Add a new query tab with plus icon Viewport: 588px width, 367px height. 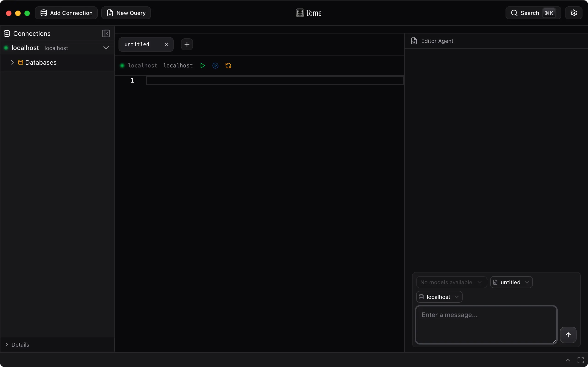(x=187, y=44)
